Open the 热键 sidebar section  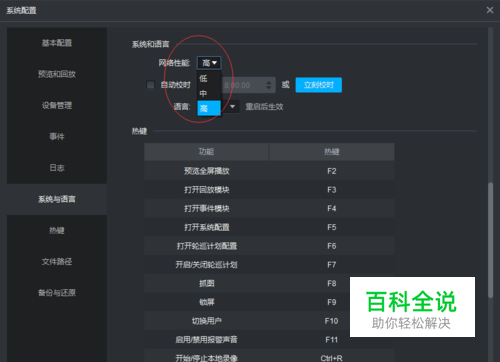(57, 230)
